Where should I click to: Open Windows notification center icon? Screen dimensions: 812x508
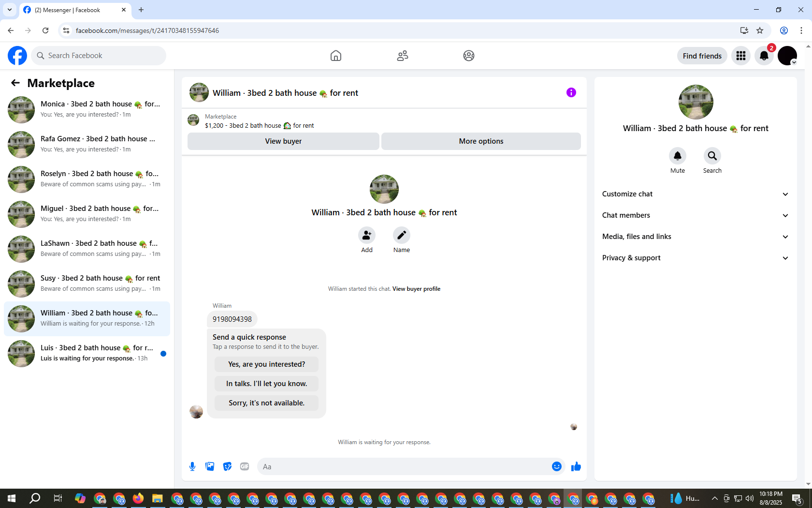pos(797,498)
